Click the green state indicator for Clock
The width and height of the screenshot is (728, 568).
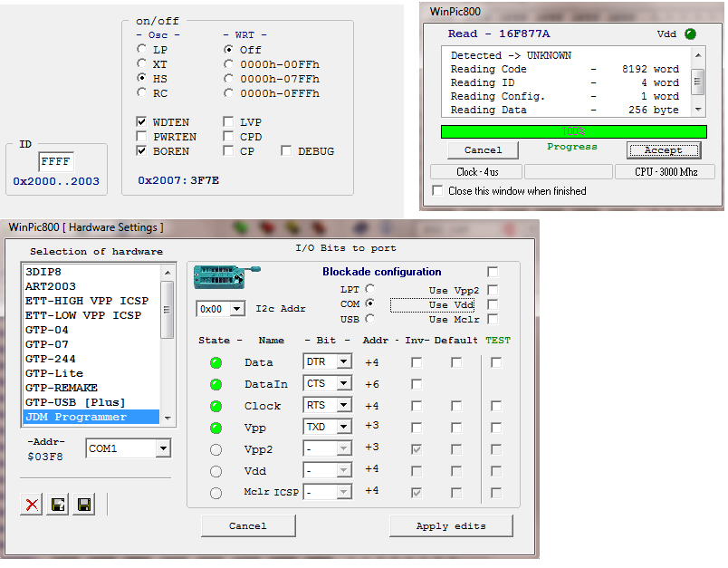point(216,407)
